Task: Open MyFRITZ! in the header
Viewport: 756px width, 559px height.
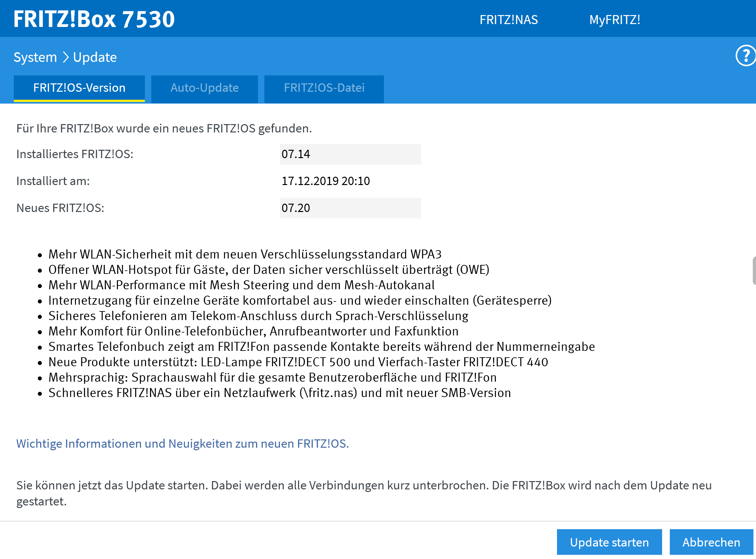Action: tap(614, 20)
